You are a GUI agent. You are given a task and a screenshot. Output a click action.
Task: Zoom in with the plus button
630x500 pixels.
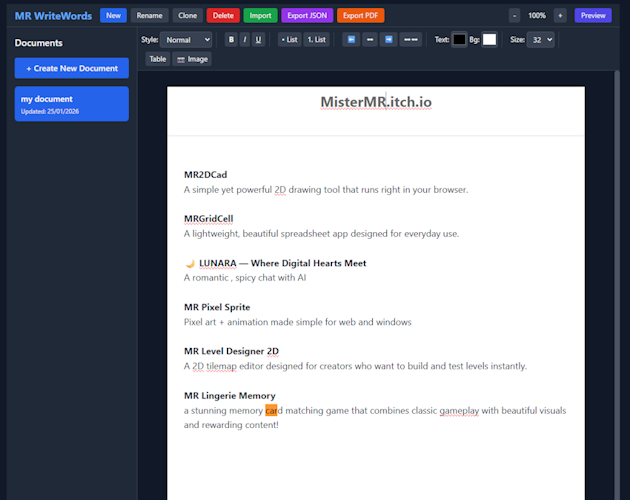(560, 16)
